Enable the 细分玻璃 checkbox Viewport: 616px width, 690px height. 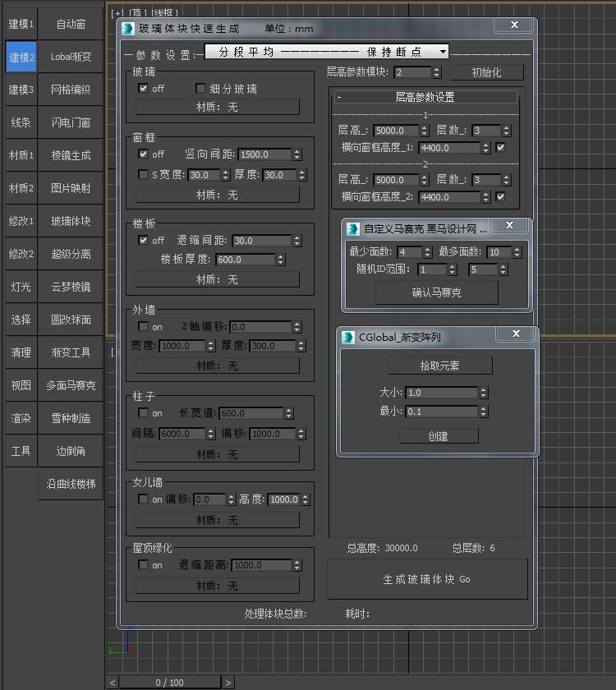pyautogui.click(x=200, y=89)
